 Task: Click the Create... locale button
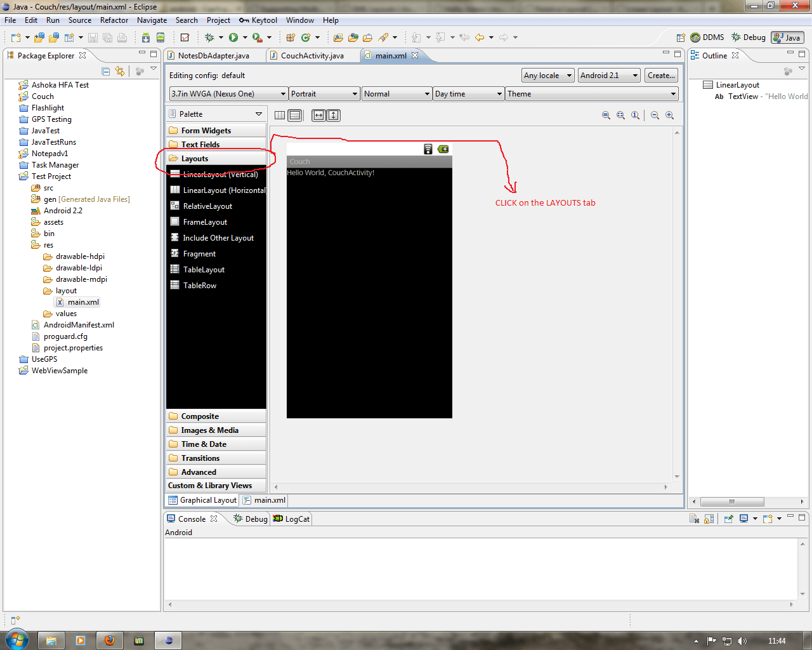(x=660, y=75)
